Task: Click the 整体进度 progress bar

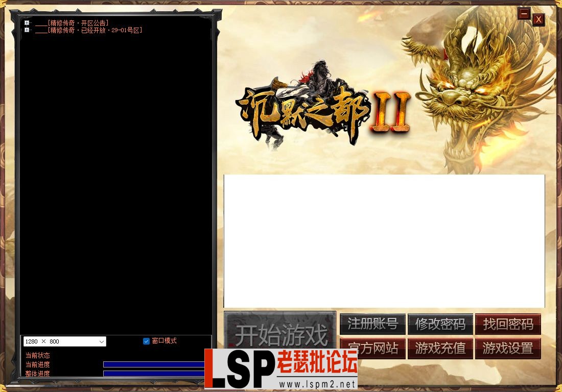Action: pyautogui.click(x=154, y=374)
